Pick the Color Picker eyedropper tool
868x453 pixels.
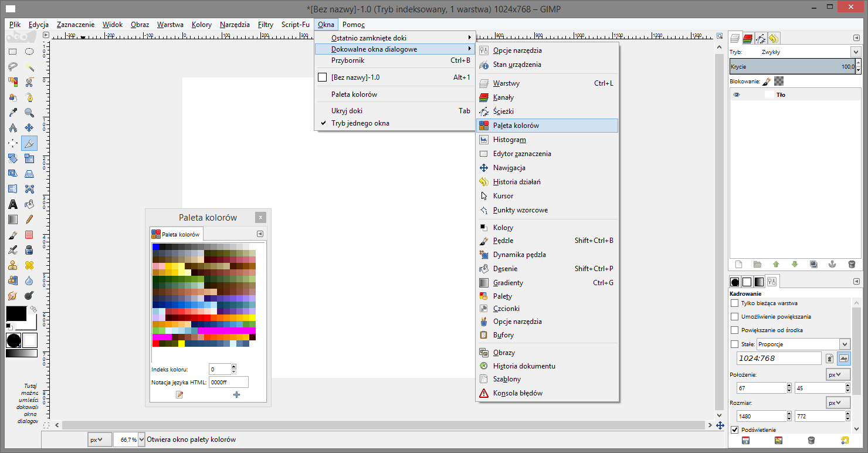[x=12, y=113]
